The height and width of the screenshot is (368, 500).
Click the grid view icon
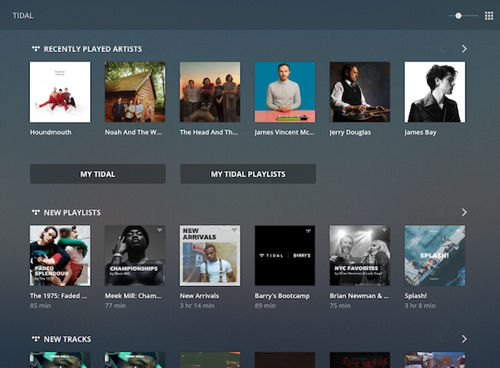point(489,16)
